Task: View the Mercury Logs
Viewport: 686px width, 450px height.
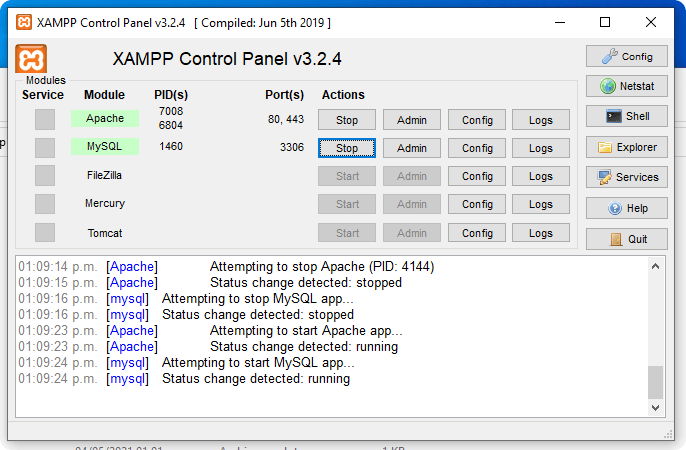Action: coord(541,204)
